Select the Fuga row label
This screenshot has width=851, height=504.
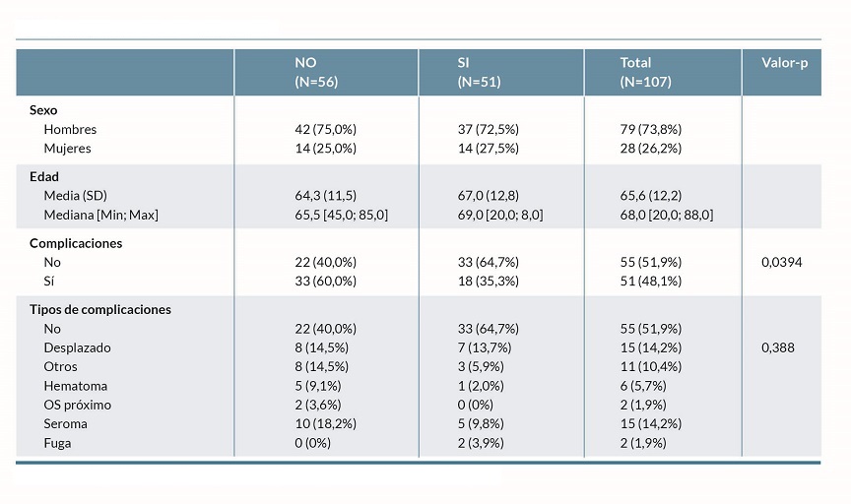tap(57, 443)
